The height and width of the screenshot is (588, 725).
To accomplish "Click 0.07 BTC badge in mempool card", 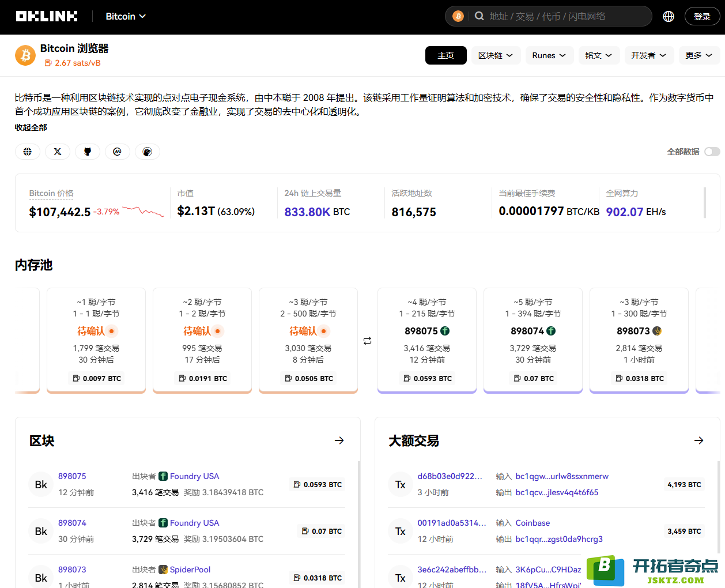I will click(x=533, y=378).
